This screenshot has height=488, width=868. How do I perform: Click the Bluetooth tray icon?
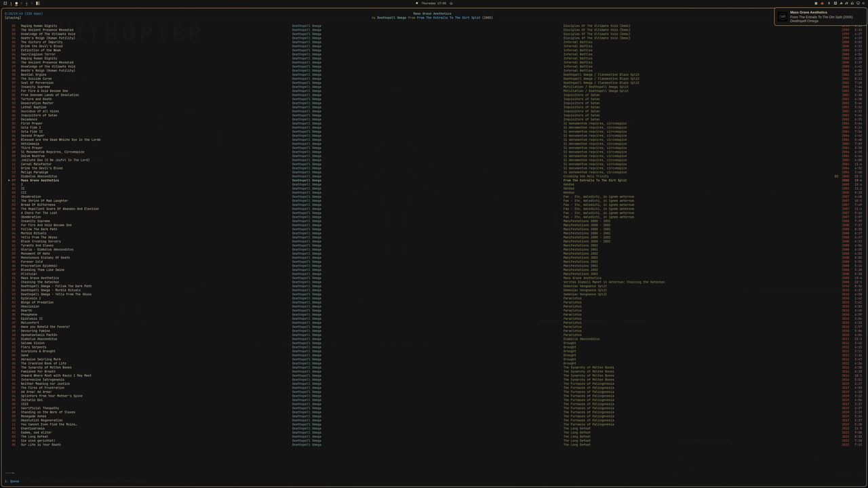click(829, 3)
